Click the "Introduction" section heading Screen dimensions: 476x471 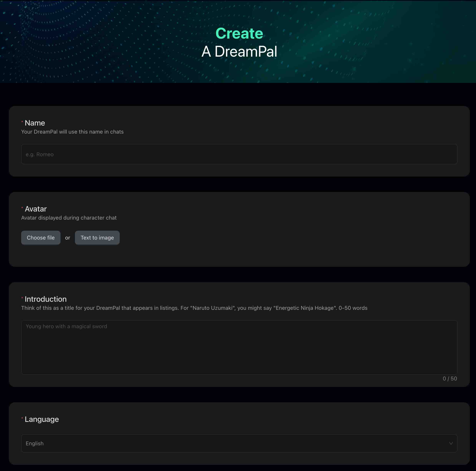pyautogui.click(x=46, y=299)
